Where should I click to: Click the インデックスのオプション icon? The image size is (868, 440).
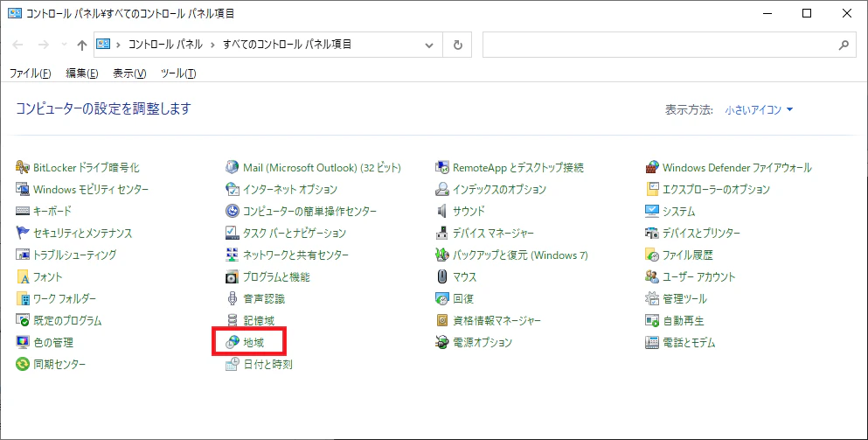(x=441, y=190)
